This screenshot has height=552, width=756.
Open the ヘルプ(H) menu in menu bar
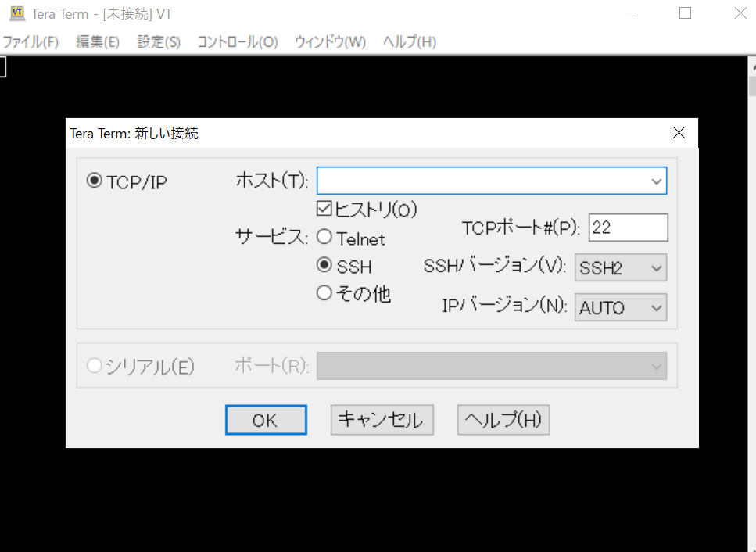tap(409, 42)
